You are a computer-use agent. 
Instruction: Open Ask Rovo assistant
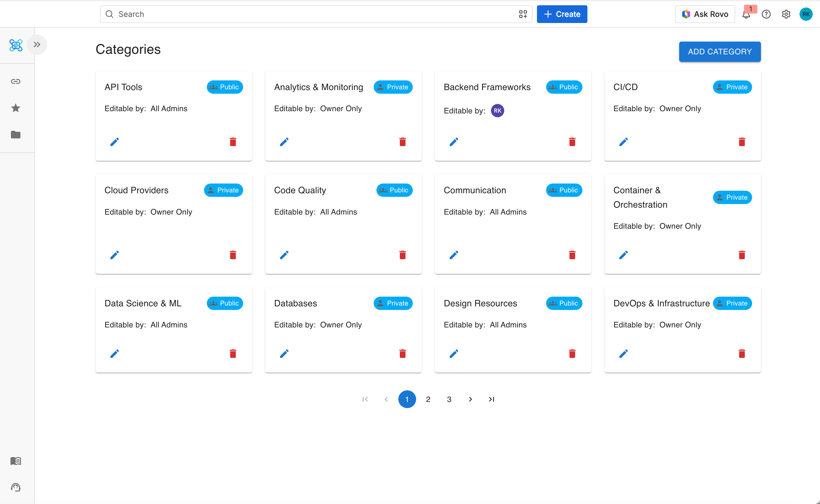click(705, 14)
